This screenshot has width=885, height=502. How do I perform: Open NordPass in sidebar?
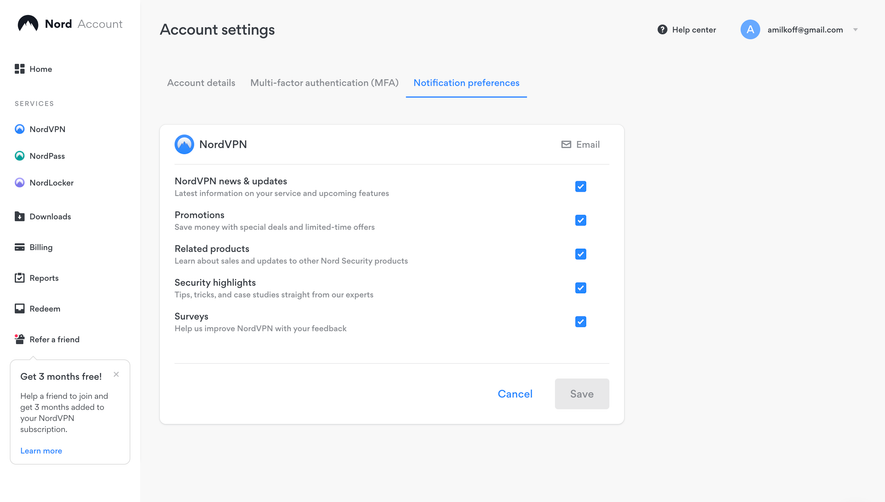point(47,156)
